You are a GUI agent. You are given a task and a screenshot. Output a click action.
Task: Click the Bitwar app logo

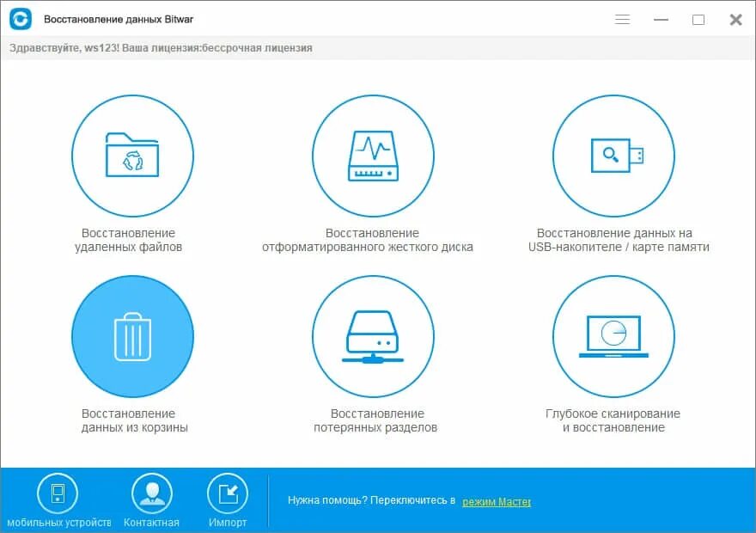(21, 19)
